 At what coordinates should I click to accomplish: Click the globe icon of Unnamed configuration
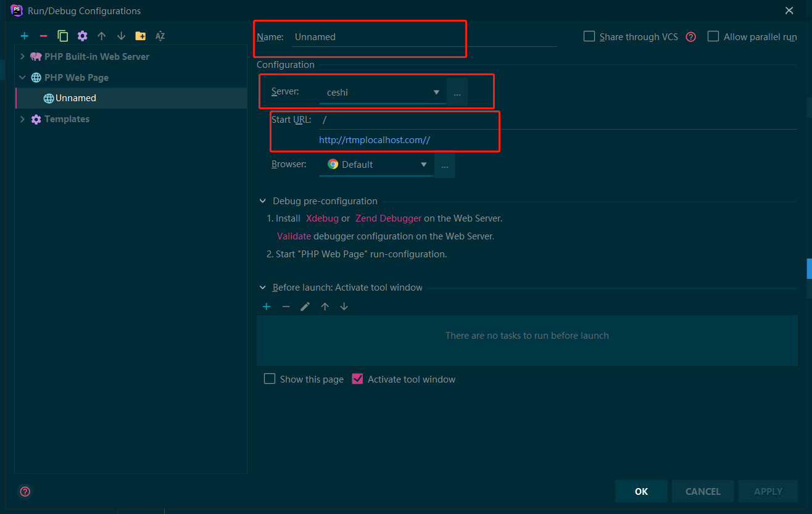coord(49,98)
